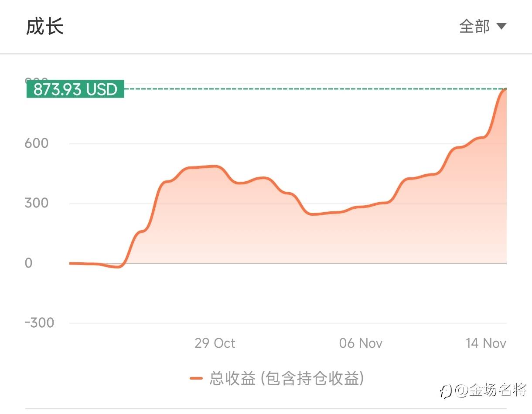The height and width of the screenshot is (414, 532).
Task: Click the green dashed reference line
Action: pyautogui.click(x=305, y=89)
